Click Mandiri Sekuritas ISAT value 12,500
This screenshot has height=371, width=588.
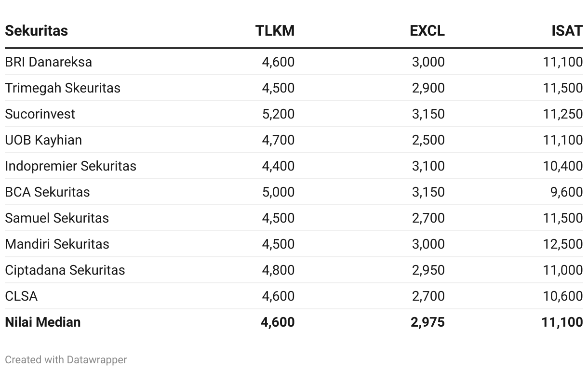563,244
